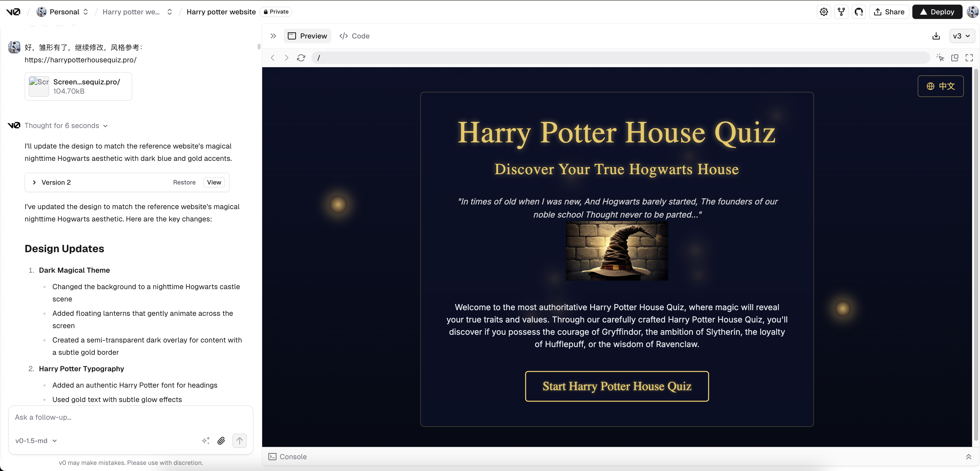Click the harrypotterhousequiz.pro link
The image size is (980, 471).
tap(80, 60)
